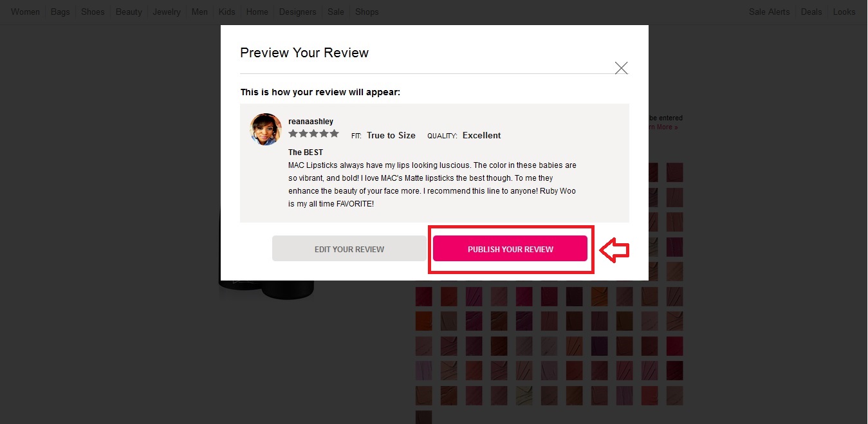Open the Men section
Image resolution: width=868 pixels, height=424 pixels.
(x=199, y=12)
